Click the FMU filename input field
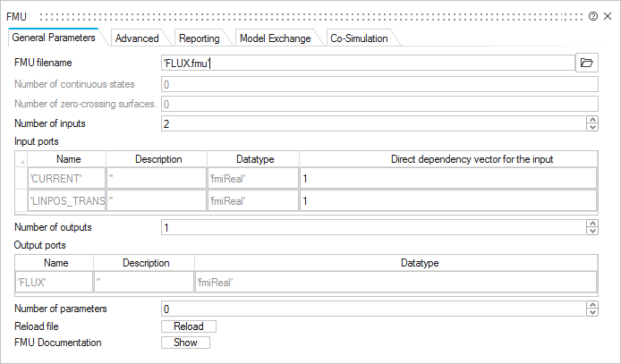The width and height of the screenshot is (621, 364). point(368,63)
